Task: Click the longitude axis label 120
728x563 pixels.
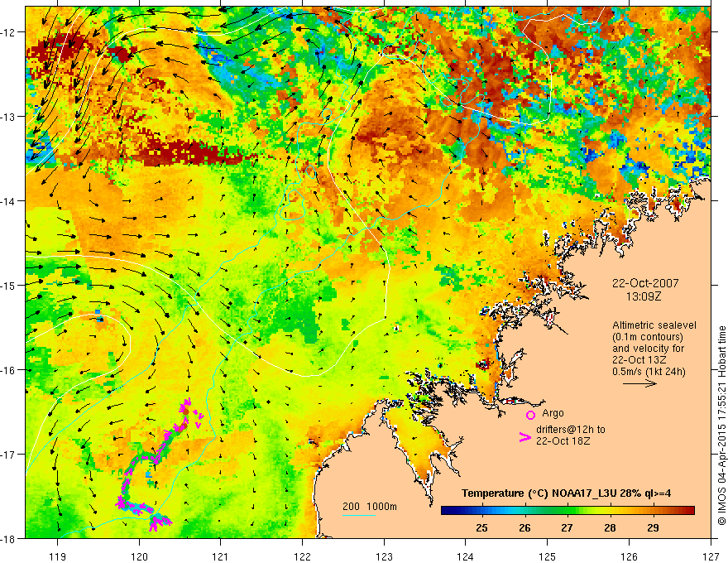Action: pyautogui.click(x=139, y=556)
